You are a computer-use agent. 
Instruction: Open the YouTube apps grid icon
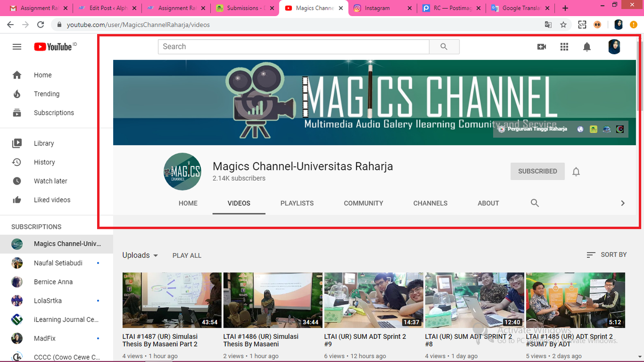click(x=564, y=47)
